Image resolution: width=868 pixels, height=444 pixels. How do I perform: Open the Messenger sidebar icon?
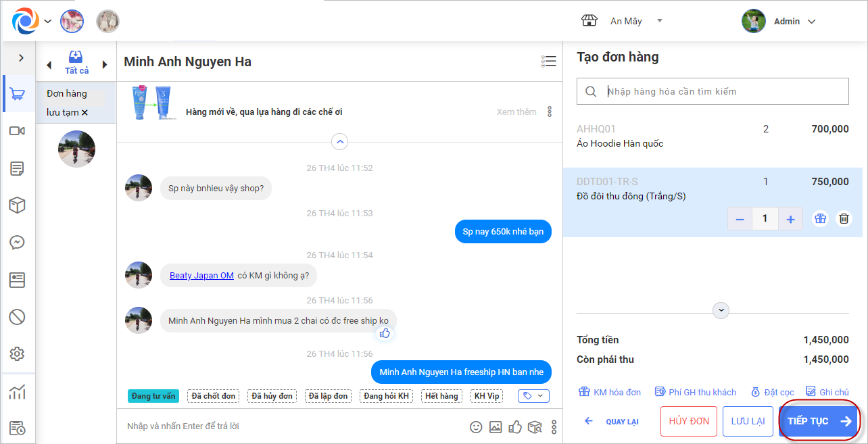[x=18, y=242]
